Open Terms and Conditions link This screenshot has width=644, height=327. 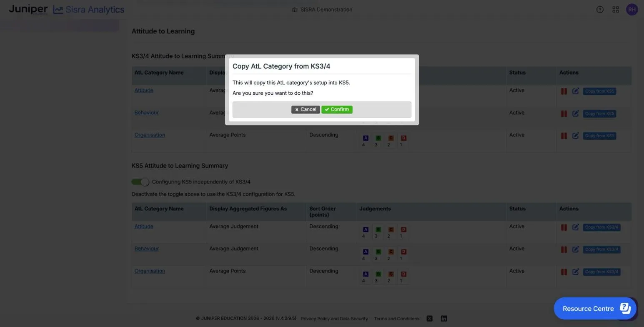point(396,319)
